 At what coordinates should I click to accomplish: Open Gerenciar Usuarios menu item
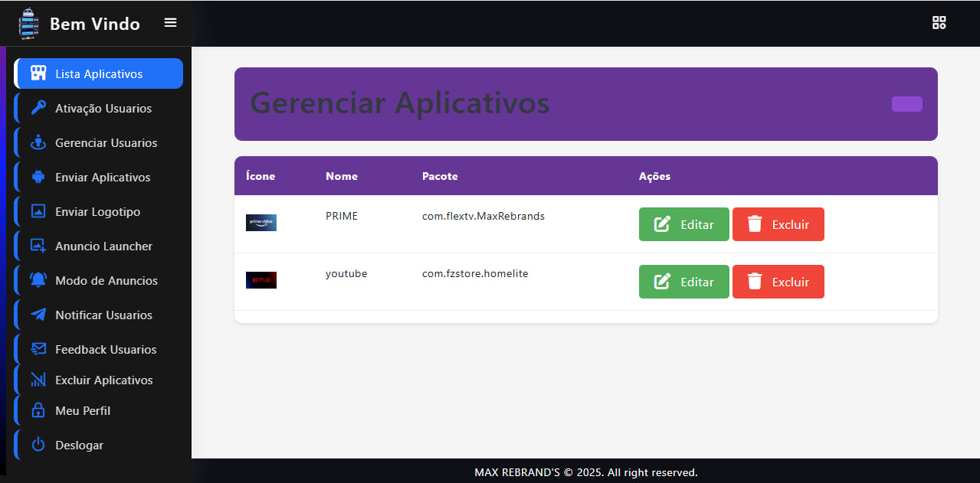[106, 143]
